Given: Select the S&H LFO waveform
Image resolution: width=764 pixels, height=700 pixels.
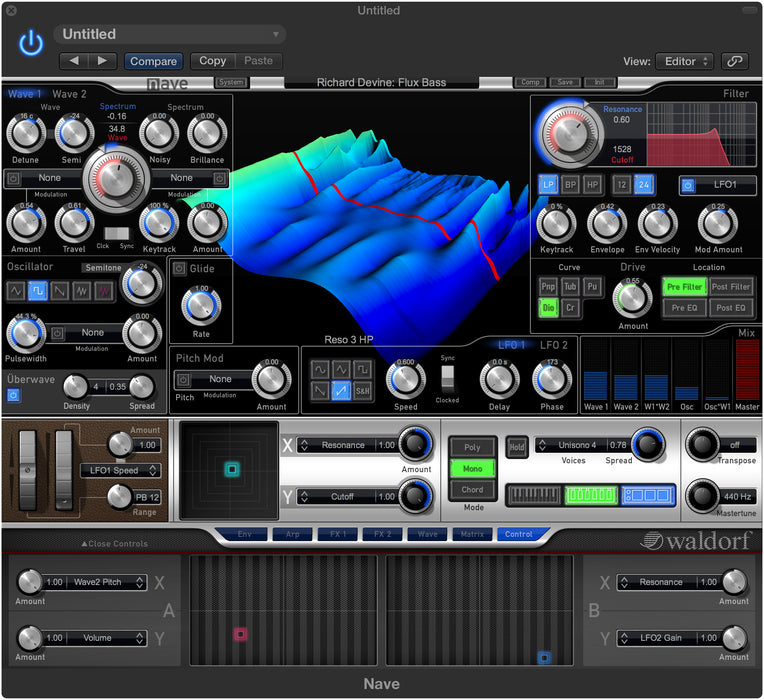Looking at the screenshot, I should coord(363,391).
